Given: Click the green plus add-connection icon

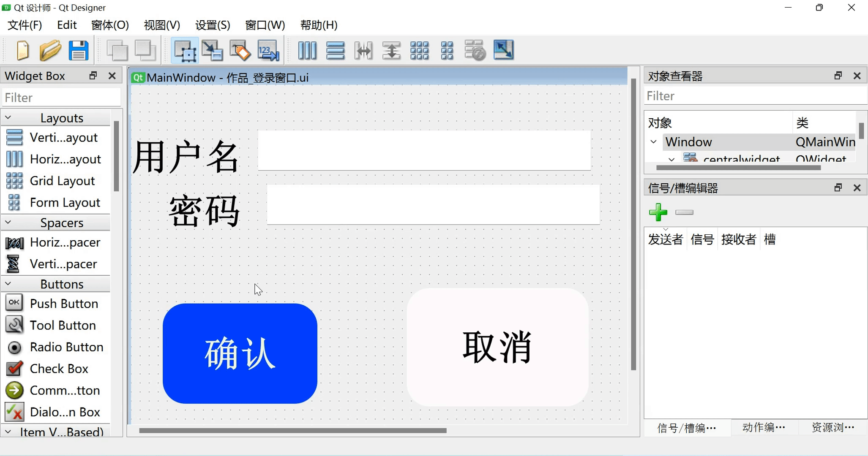Looking at the screenshot, I should 658,212.
